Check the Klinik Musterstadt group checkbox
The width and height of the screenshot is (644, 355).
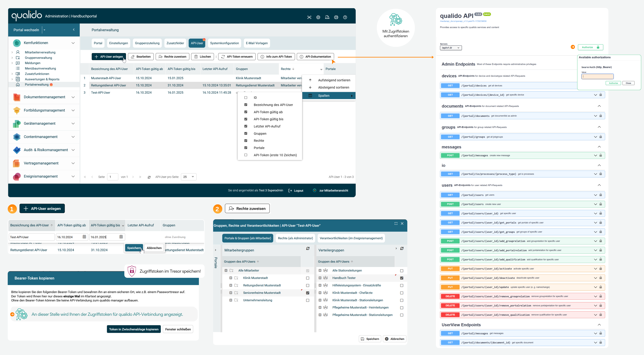tap(308, 278)
